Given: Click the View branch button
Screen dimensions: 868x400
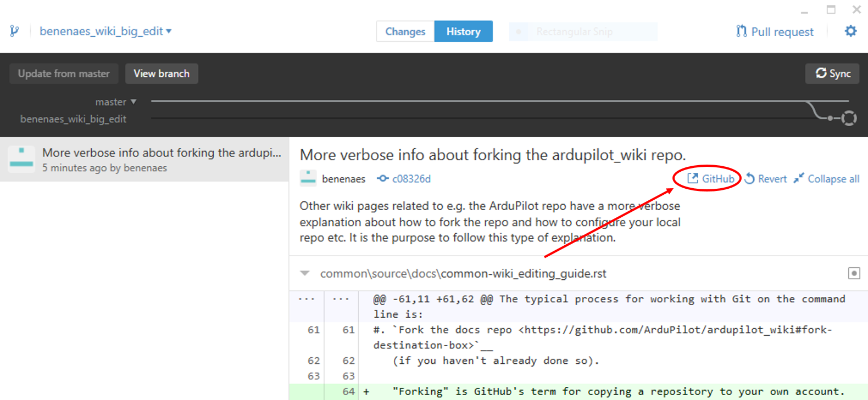Looking at the screenshot, I should click(x=162, y=74).
